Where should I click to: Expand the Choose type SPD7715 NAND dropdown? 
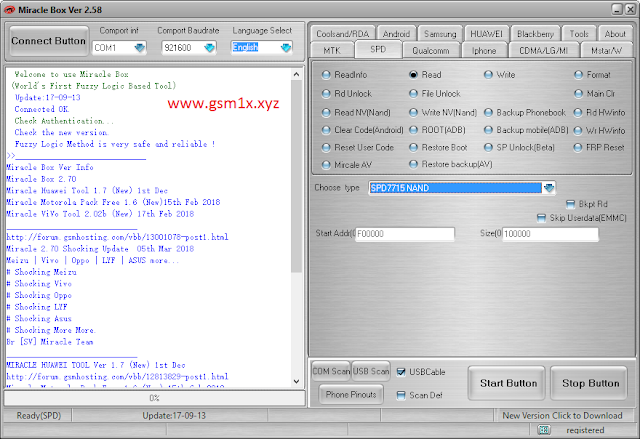[549, 188]
